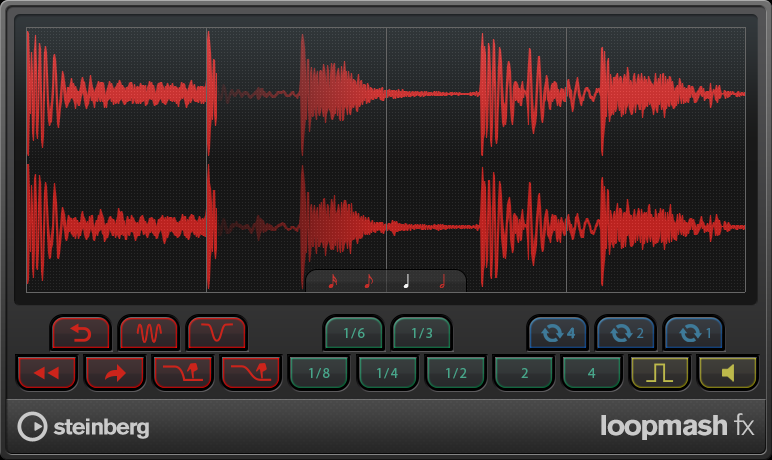Click the red Reverse (undo arrow) button
The height and width of the screenshot is (460, 772).
[81, 333]
